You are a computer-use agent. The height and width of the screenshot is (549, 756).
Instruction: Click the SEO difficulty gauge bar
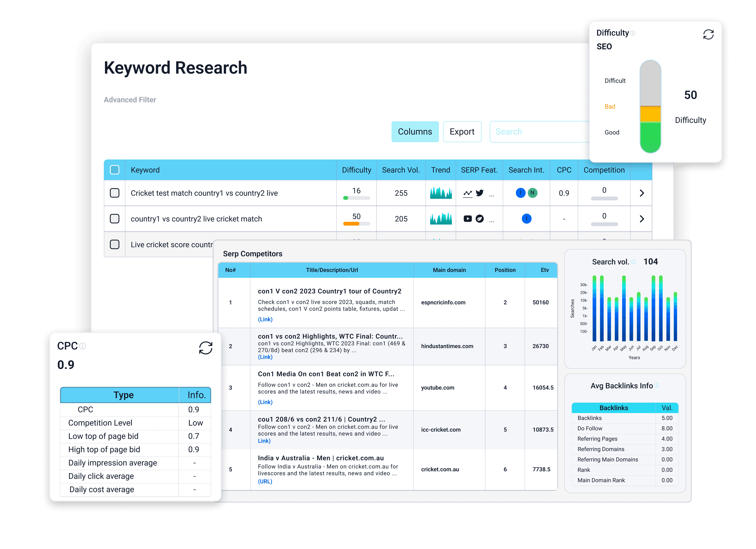tap(650, 107)
